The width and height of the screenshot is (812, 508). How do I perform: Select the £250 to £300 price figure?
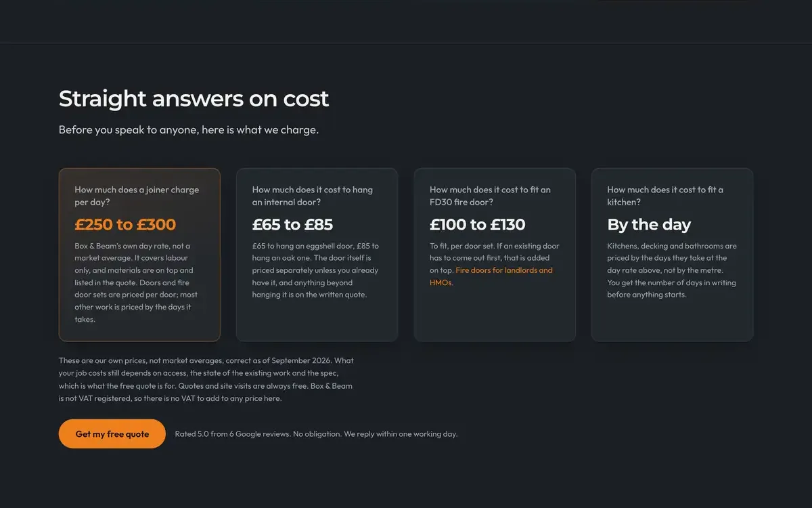click(125, 224)
